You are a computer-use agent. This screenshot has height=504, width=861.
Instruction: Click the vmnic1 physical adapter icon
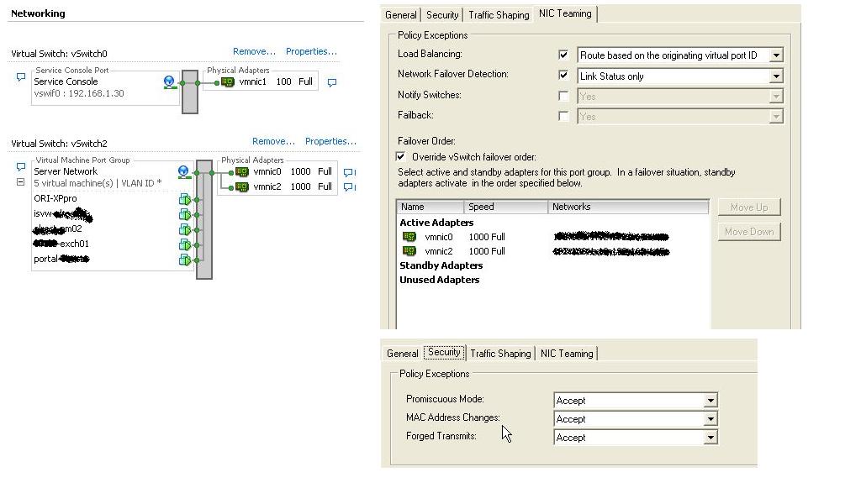coord(228,82)
